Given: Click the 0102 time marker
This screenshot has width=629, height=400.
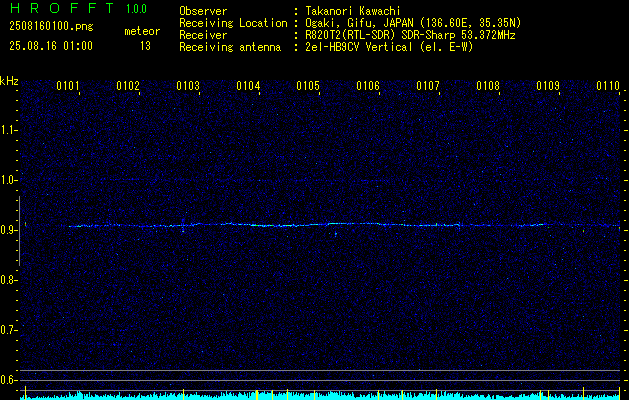Looking at the screenshot, I should pos(128,86).
